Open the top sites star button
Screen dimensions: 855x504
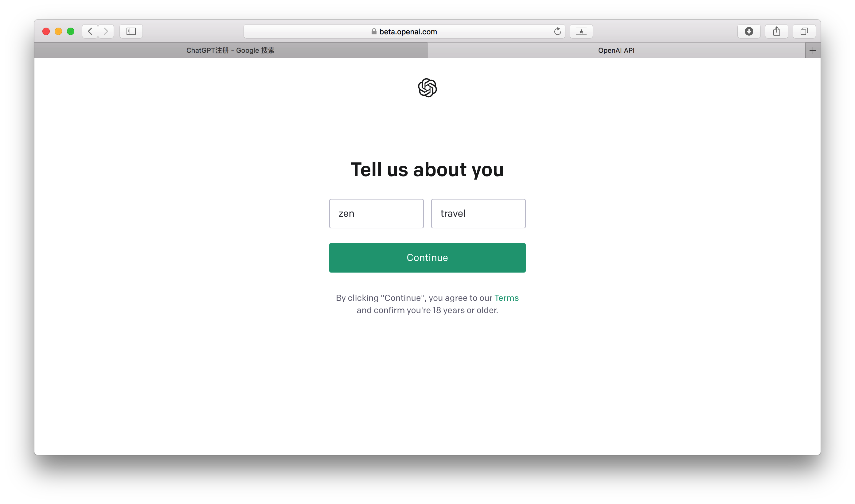pos(581,31)
